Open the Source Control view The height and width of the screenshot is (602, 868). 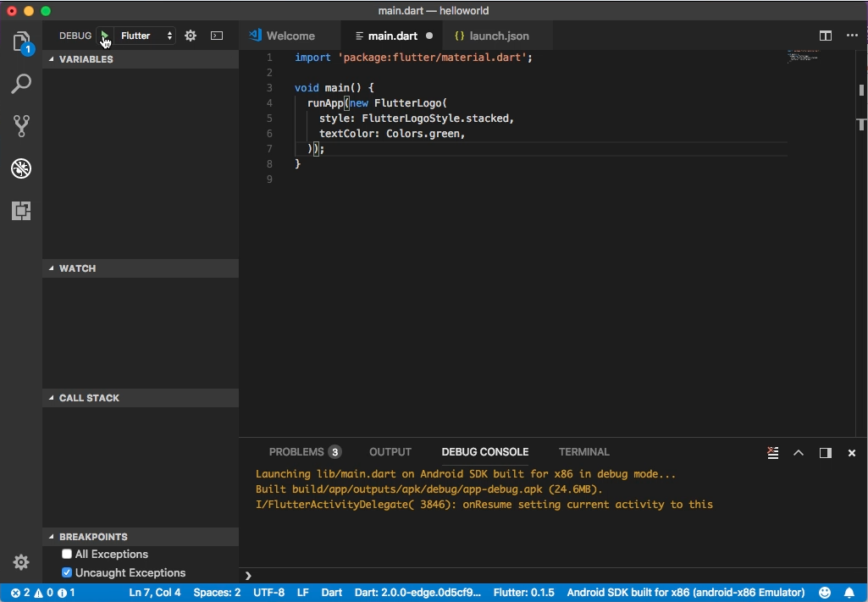(21, 126)
